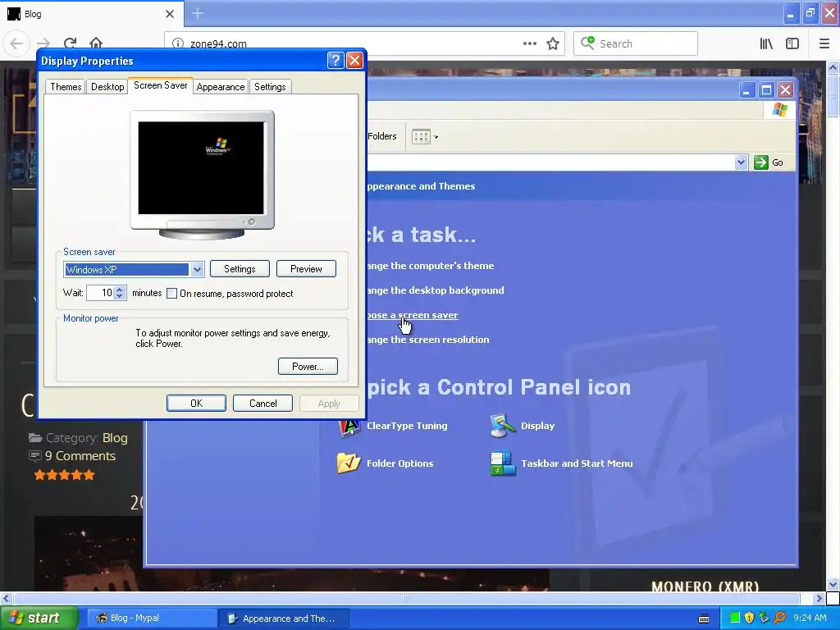Image resolution: width=840 pixels, height=630 pixels.
Task: Click change the desktop background task
Action: [436, 290]
